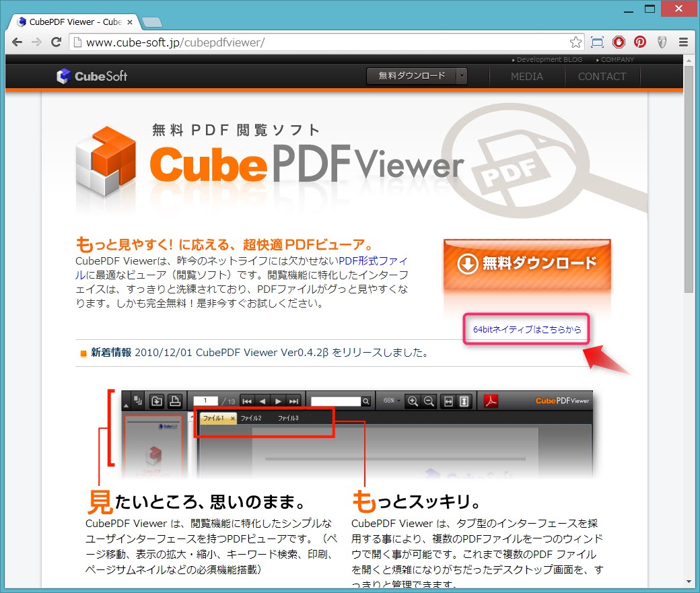This screenshot has height=593, width=700.
Task: Click the page number box in screenshot
Action: coord(205,400)
